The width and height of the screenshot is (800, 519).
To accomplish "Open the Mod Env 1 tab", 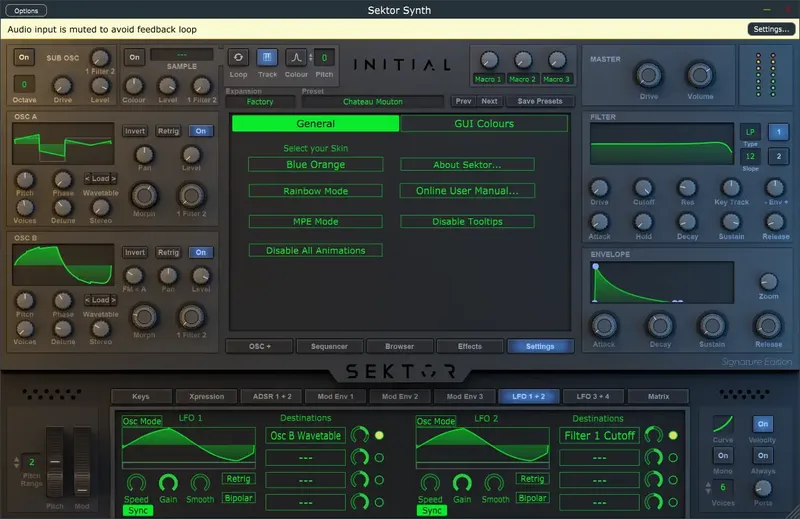I will 335,397.
